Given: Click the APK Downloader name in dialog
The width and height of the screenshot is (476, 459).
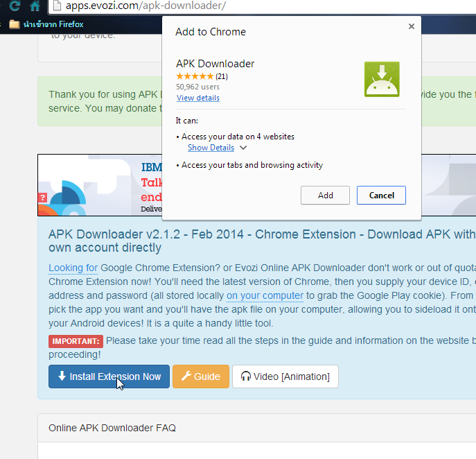Looking at the screenshot, I should pyautogui.click(x=215, y=64).
